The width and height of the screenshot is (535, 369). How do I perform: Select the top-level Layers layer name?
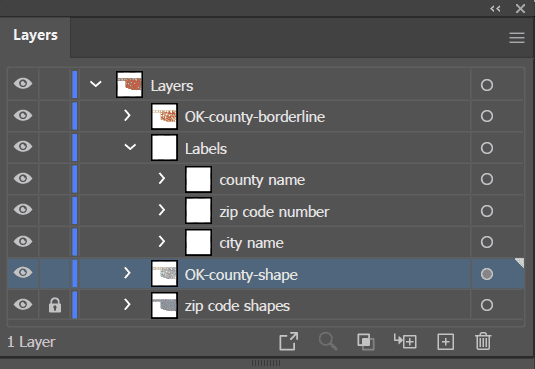(x=172, y=86)
